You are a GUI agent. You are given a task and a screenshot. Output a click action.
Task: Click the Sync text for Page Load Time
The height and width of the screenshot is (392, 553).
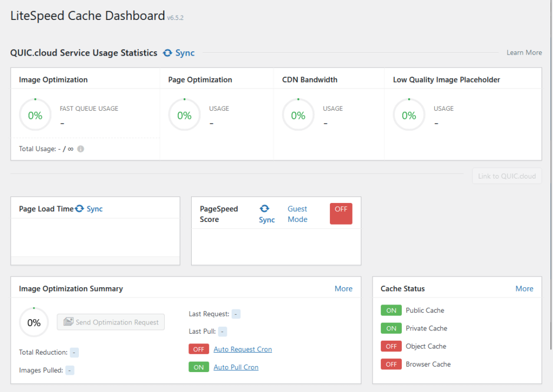pos(95,209)
